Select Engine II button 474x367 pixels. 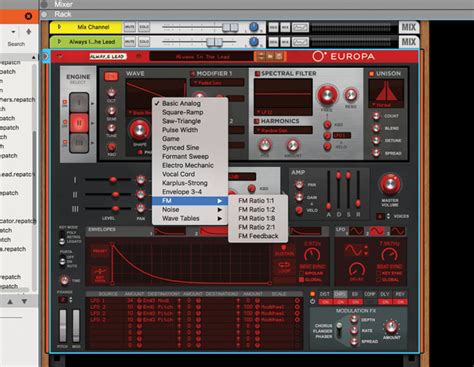79,123
